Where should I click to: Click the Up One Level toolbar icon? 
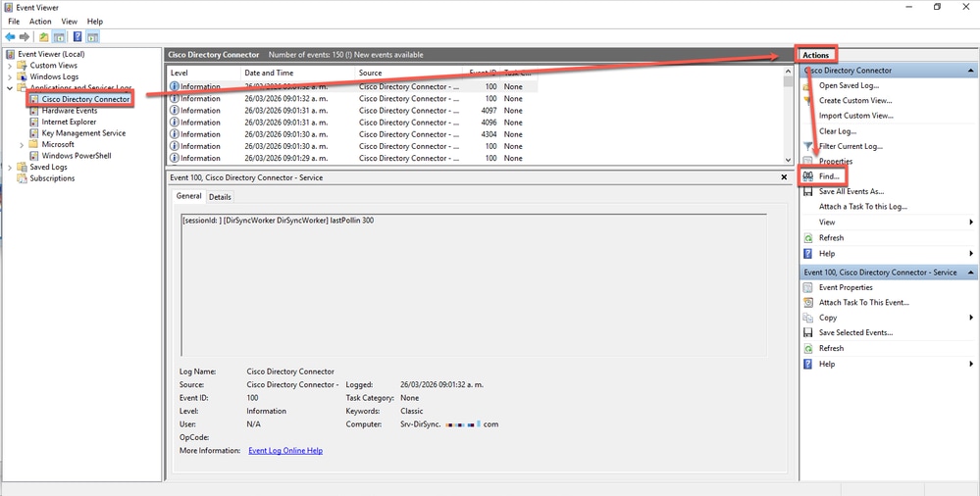click(x=44, y=37)
